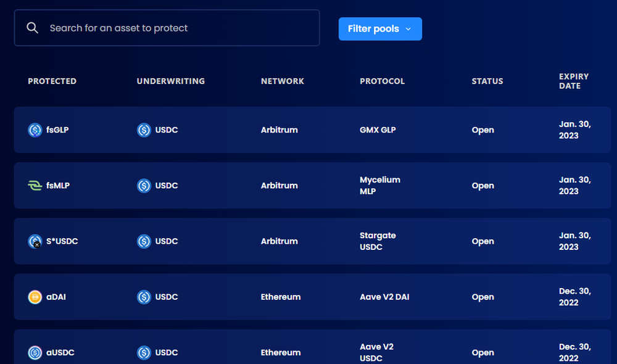This screenshot has width=617, height=364.
Task: Select the fsGLP asset name
Action: [x=57, y=130]
